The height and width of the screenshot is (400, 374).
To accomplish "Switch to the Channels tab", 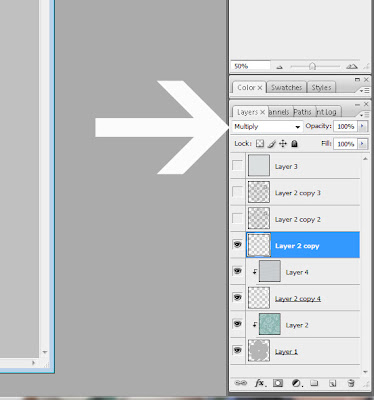I will coord(279,112).
